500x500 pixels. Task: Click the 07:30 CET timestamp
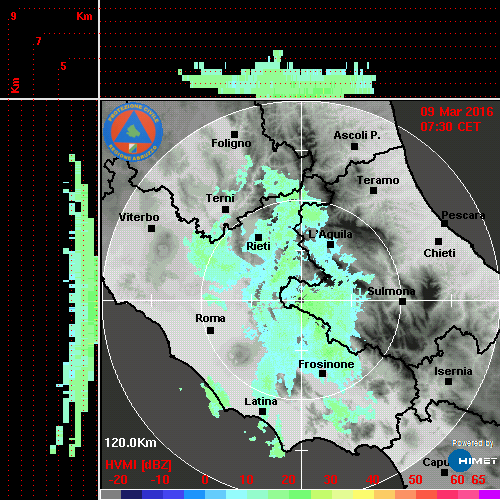coord(450,127)
